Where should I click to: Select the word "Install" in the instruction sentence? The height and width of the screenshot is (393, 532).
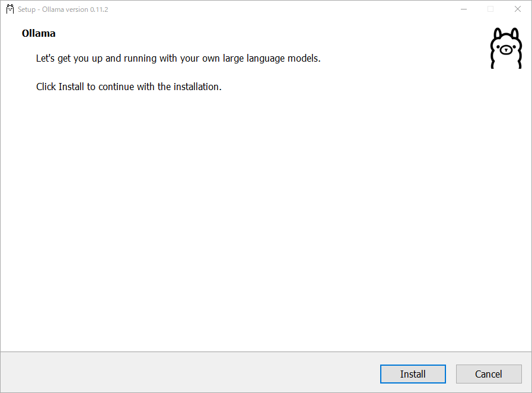[71, 87]
